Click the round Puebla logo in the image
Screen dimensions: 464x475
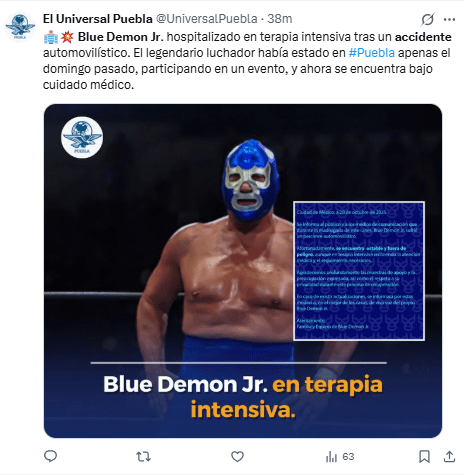click(x=82, y=137)
